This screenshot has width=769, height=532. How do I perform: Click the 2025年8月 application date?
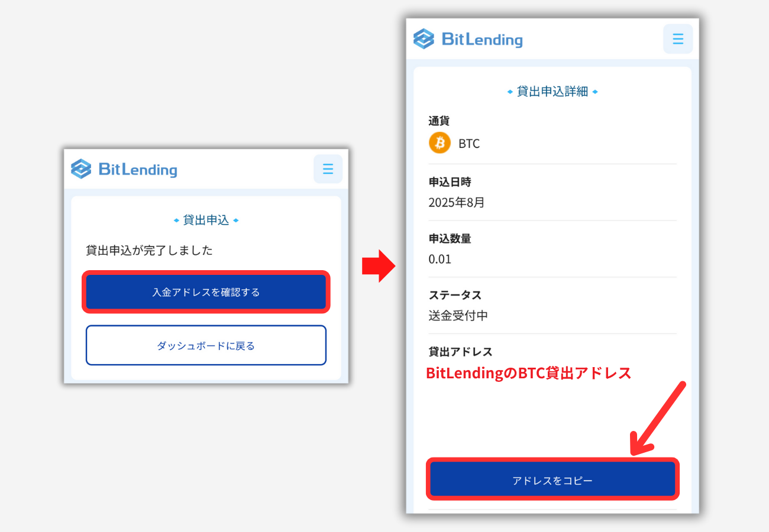click(x=457, y=202)
